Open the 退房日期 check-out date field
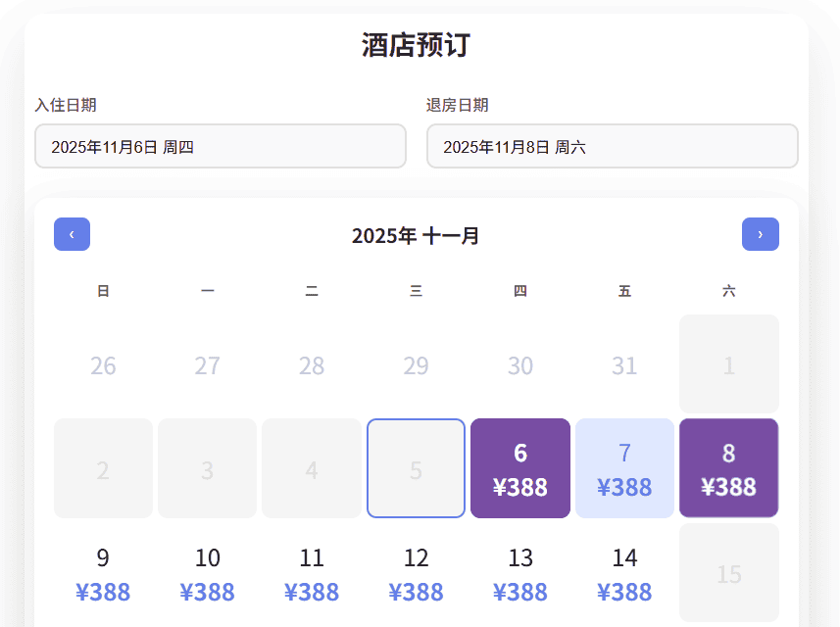 click(612, 146)
